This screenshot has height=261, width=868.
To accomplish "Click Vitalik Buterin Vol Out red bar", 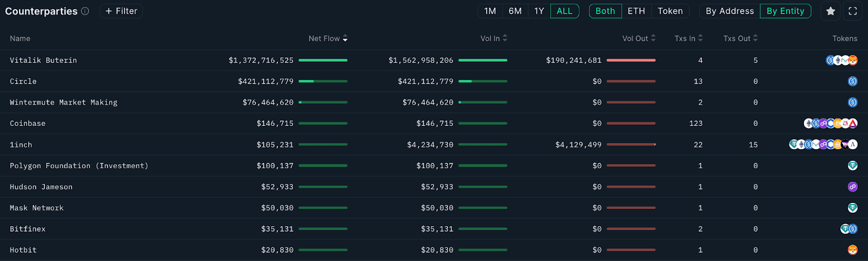I will click(x=631, y=60).
